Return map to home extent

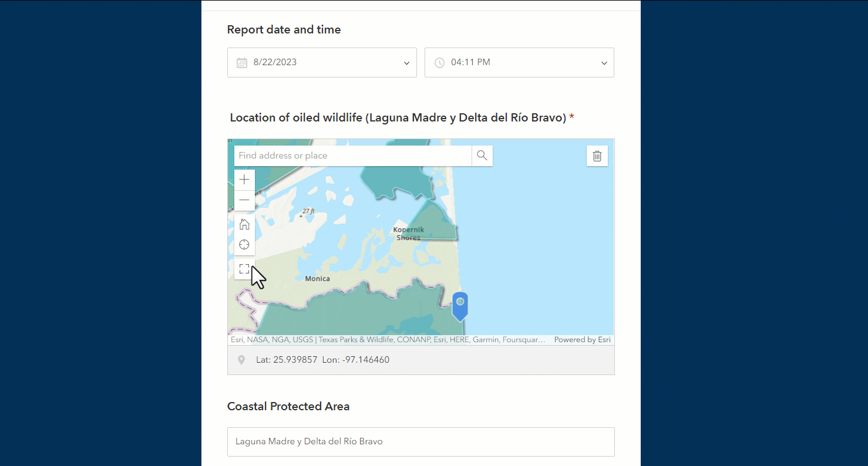click(244, 224)
